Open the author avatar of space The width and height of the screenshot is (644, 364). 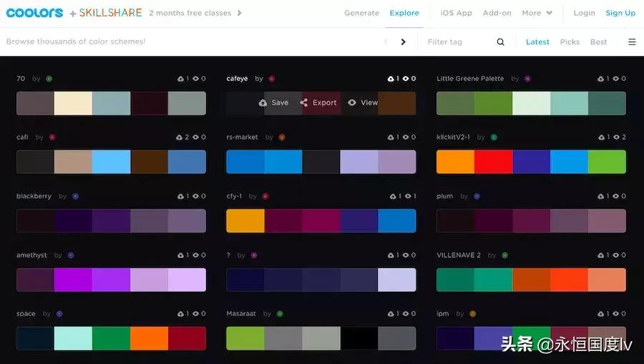(59, 314)
